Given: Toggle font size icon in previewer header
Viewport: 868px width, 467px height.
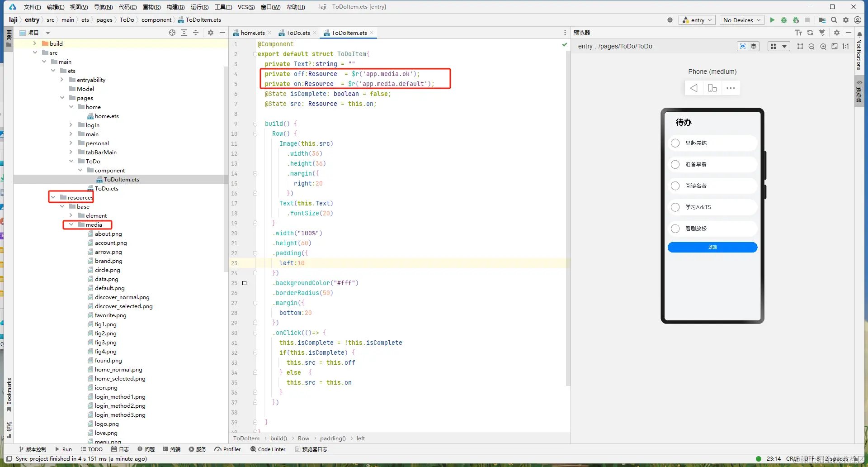Looking at the screenshot, I should click(798, 33).
